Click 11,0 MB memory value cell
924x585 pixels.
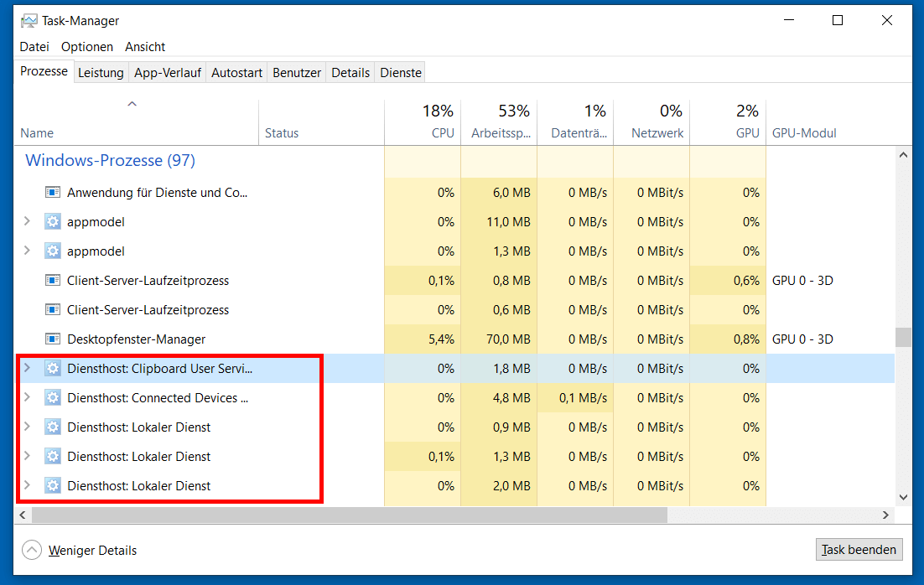pyautogui.click(x=499, y=222)
